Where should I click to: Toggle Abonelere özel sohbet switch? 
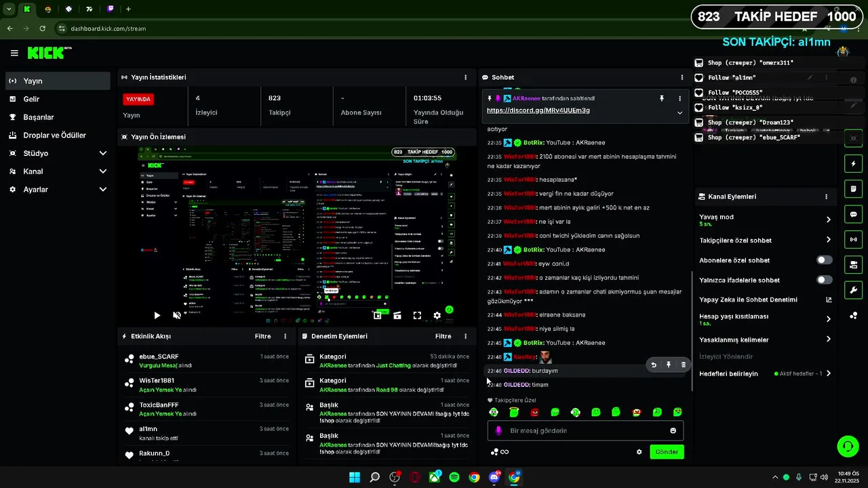824,260
